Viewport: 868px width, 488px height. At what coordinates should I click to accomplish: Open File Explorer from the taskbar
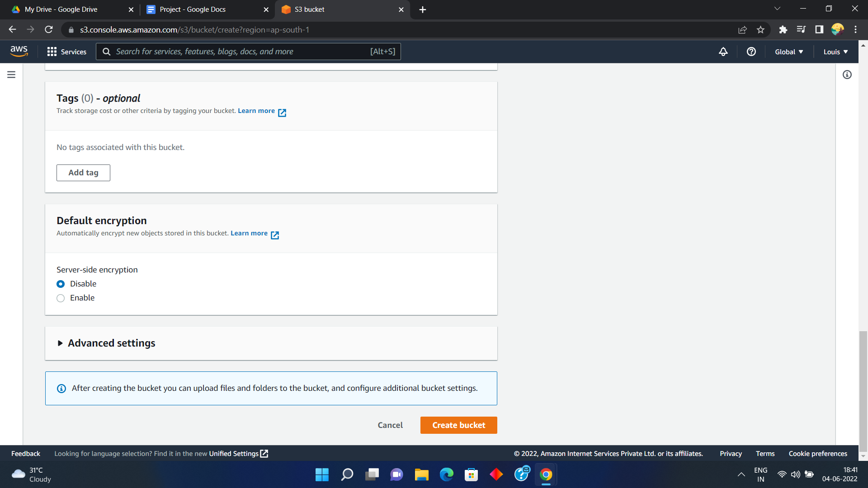click(421, 474)
